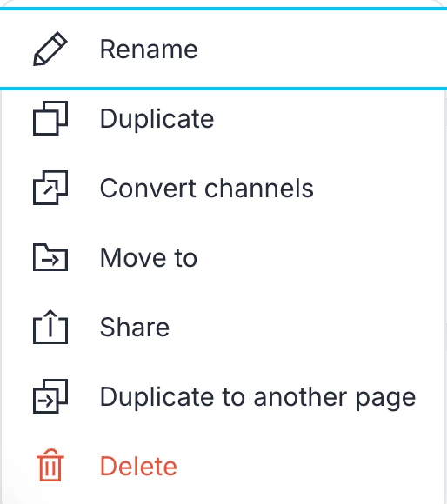The image size is (447, 504).
Task: Select the red Delete text label
Action: point(138,466)
